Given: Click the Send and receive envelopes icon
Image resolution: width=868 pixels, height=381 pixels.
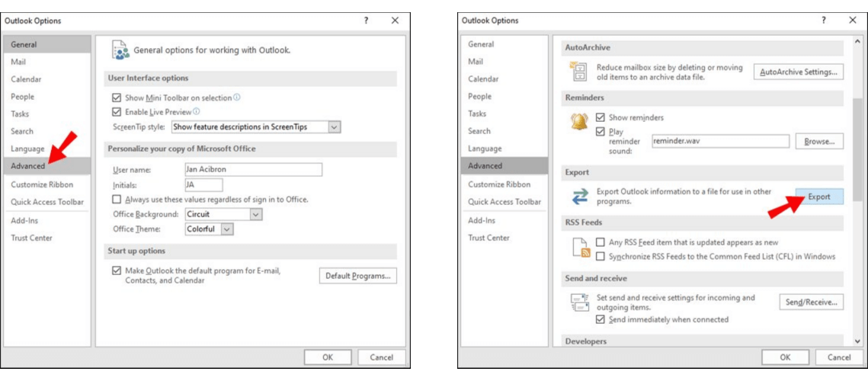Looking at the screenshot, I should 580,302.
